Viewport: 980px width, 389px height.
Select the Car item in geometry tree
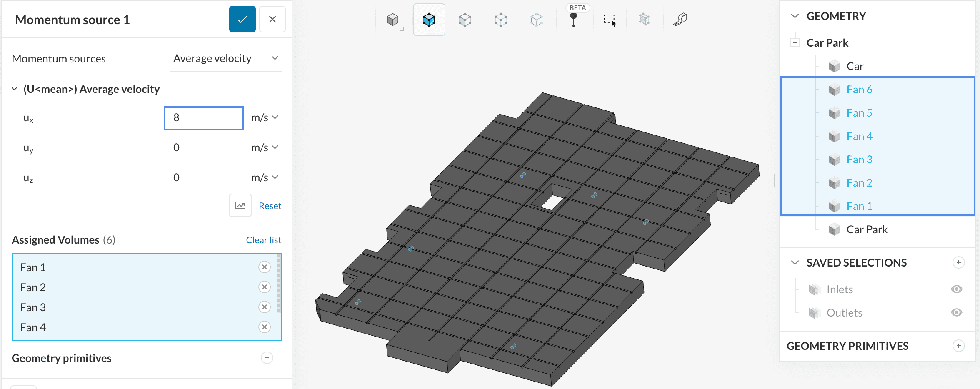855,66
